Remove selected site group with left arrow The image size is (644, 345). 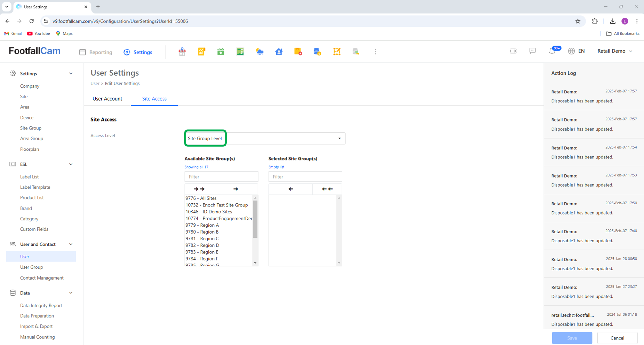(x=291, y=189)
